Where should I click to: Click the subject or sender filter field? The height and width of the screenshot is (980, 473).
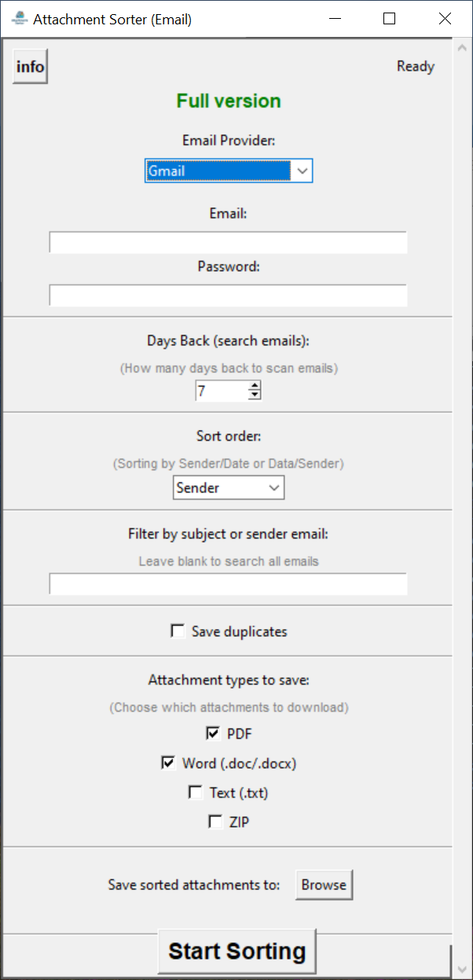(228, 584)
